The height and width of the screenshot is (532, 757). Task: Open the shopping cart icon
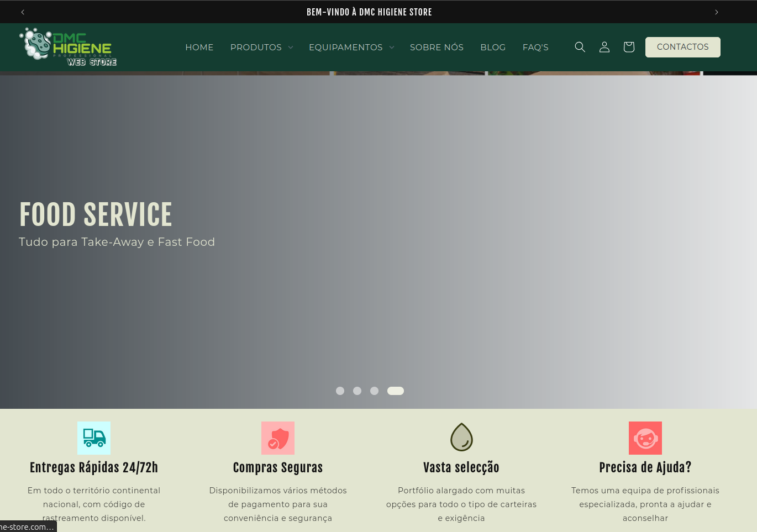[x=628, y=47]
